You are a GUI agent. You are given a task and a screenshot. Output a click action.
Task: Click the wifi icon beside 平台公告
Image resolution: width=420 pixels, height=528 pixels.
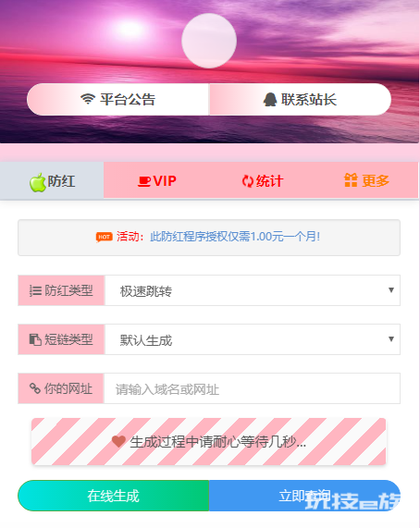(88, 99)
